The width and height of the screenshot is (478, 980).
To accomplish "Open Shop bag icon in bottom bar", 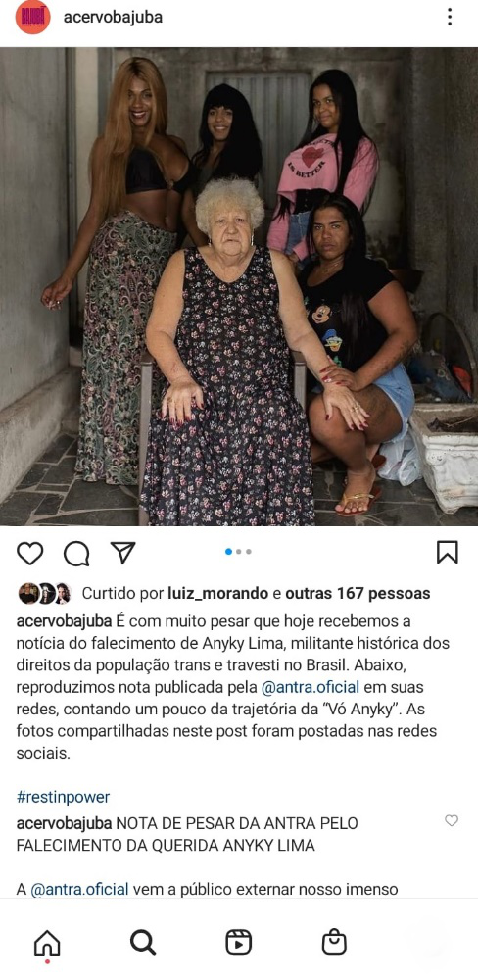I will pos(334,941).
